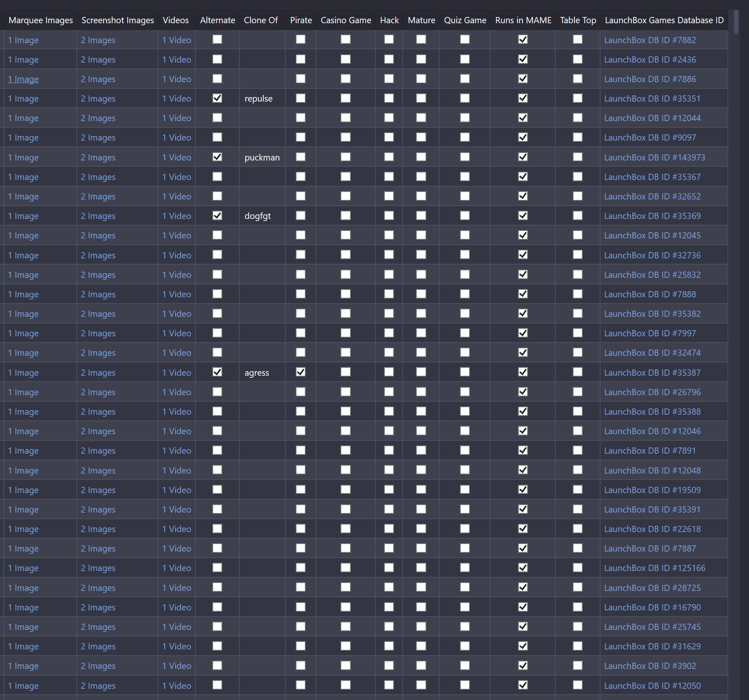The width and height of the screenshot is (749, 700).
Task: Click the Table Top column header
Action: pos(578,20)
